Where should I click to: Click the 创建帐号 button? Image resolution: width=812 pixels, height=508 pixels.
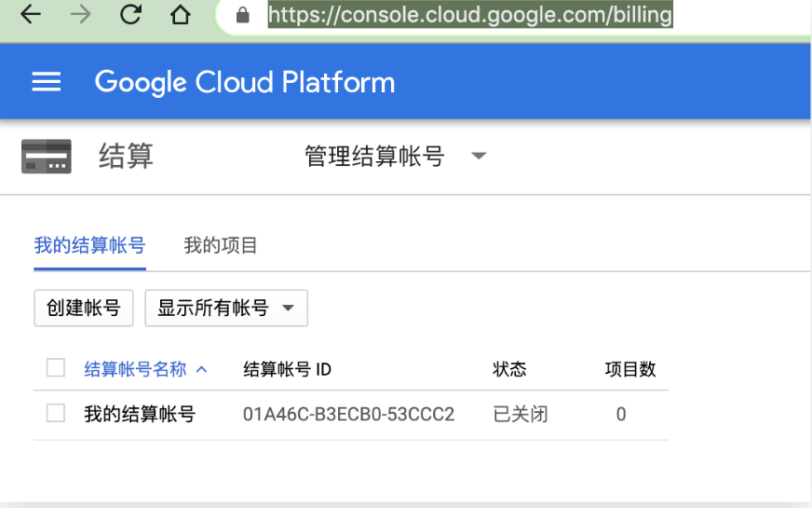pyautogui.click(x=84, y=309)
